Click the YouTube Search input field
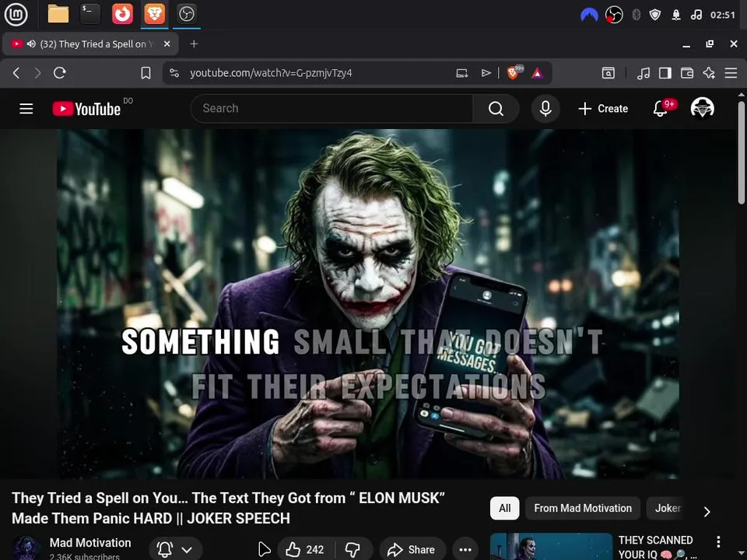 tap(332, 109)
